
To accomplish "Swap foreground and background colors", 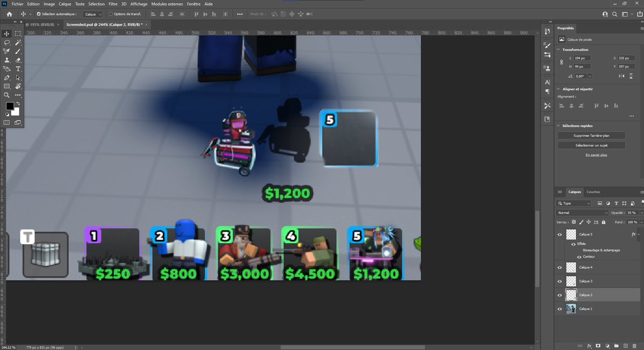I will tap(18, 104).
